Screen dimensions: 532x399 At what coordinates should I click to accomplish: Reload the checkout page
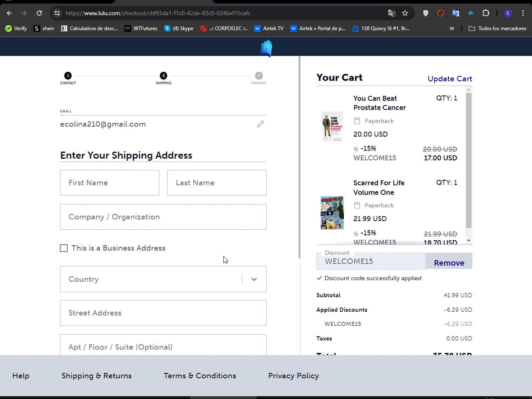[39, 13]
